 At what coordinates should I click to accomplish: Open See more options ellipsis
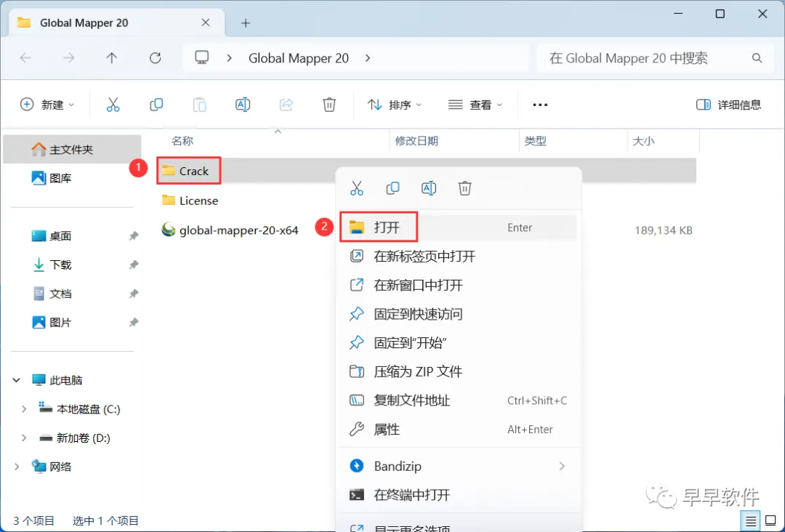[x=540, y=105]
